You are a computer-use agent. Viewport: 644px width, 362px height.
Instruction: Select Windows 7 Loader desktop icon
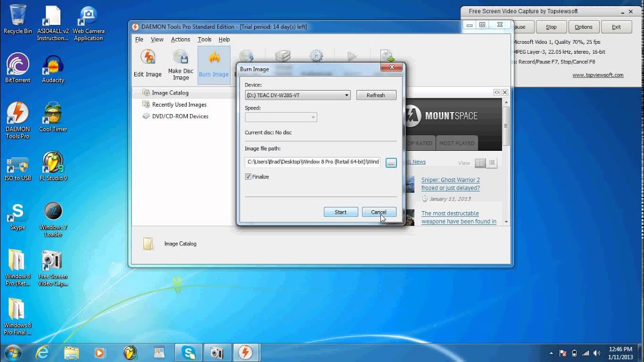click(x=53, y=219)
